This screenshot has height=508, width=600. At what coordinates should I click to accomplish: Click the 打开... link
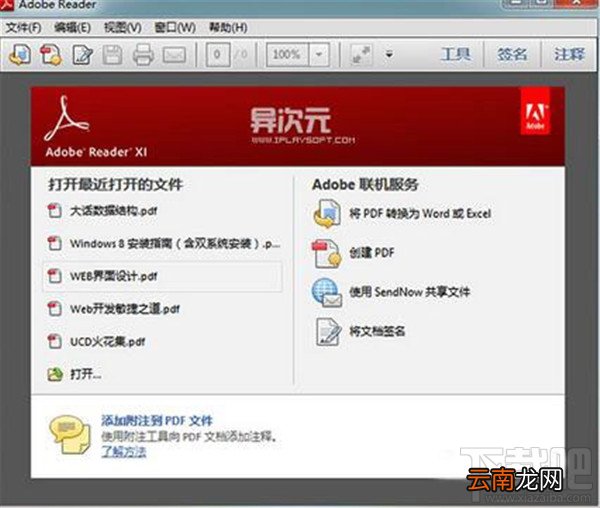point(86,374)
